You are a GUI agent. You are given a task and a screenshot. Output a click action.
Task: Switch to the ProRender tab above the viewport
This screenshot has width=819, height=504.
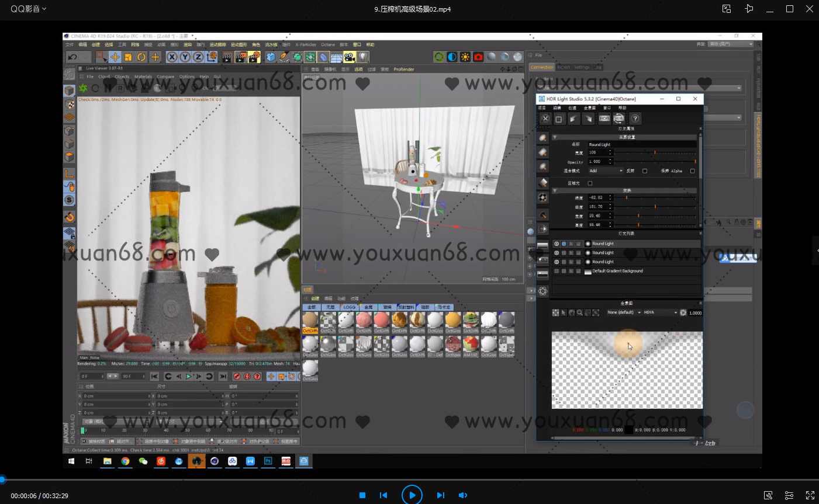(403, 69)
